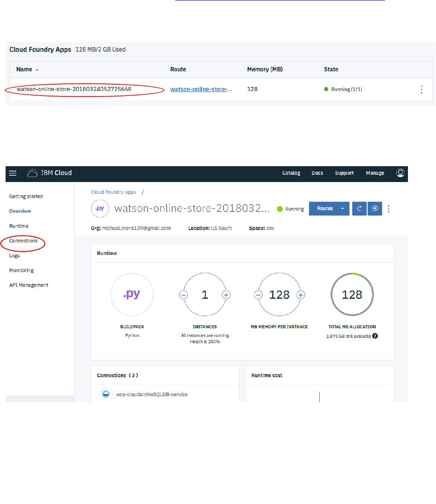
Task: Click the Running (1/1) state cell
Action: [x=343, y=89]
